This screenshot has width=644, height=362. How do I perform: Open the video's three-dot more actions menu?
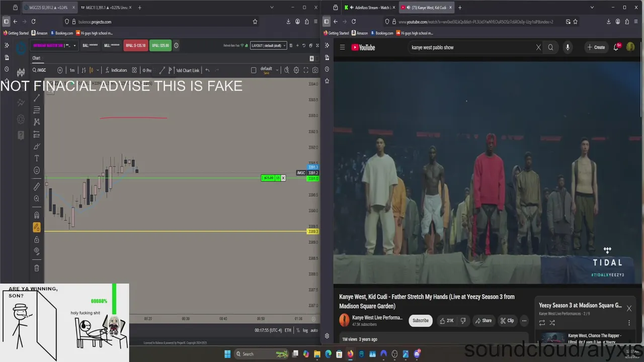click(x=524, y=321)
